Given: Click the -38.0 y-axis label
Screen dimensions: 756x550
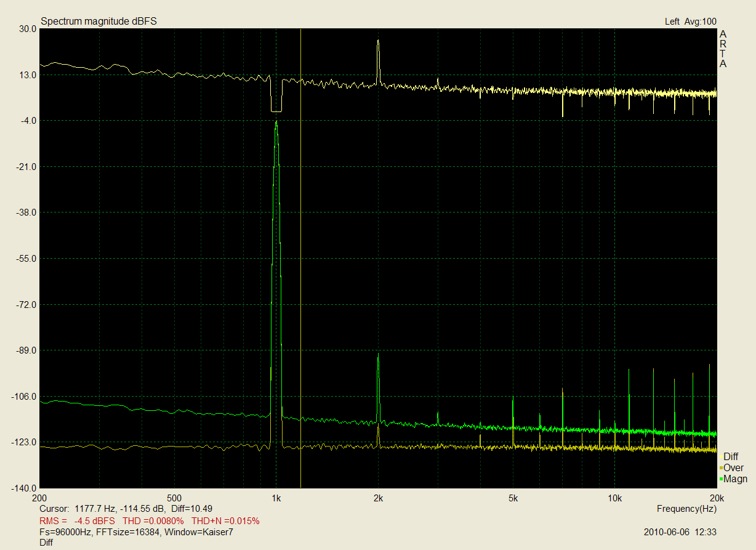Looking at the screenshot, I should [x=28, y=212].
